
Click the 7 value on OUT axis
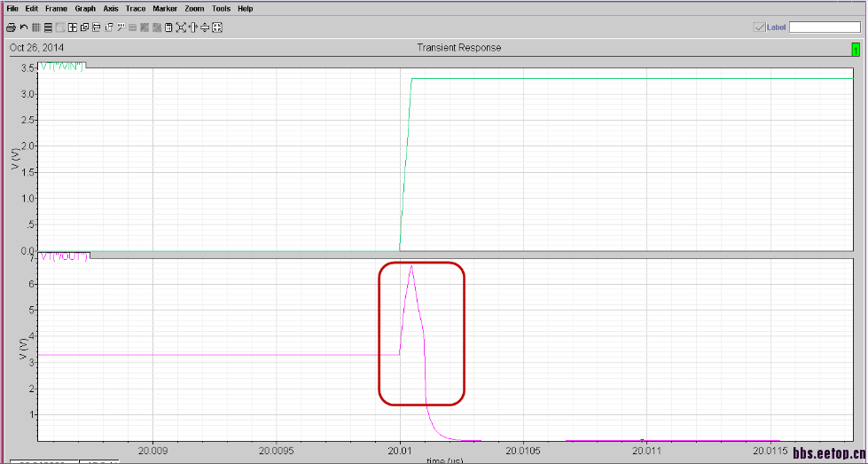coord(33,258)
